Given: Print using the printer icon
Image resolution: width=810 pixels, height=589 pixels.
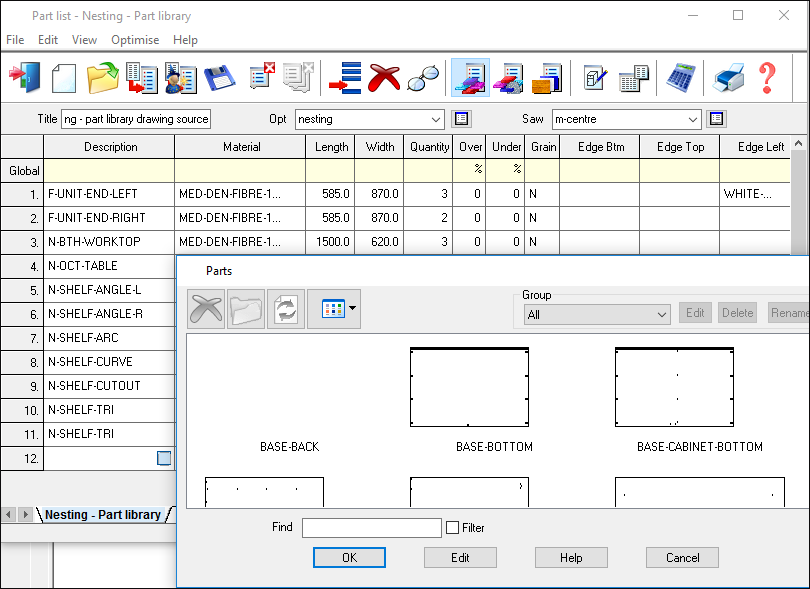Looking at the screenshot, I should (728, 78).
